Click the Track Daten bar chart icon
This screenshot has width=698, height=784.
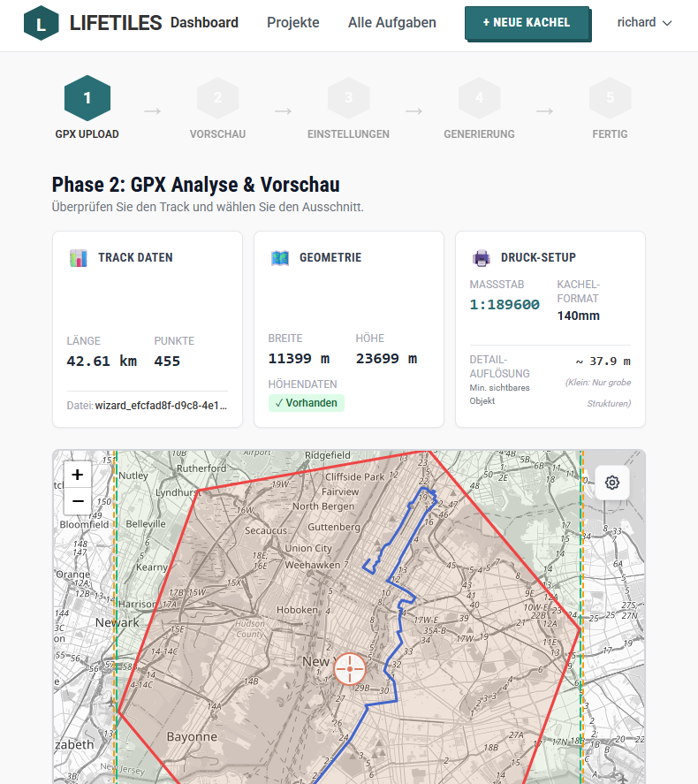(x=79, y=258)
